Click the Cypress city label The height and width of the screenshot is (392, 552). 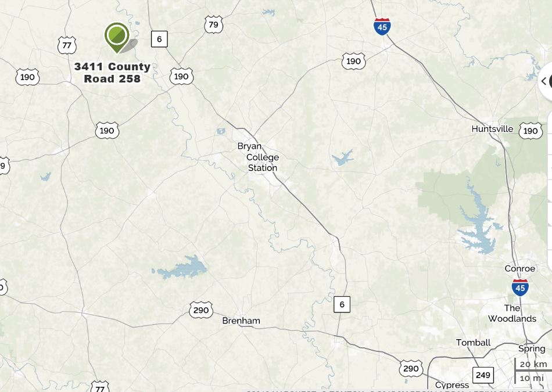coord(452,385)
